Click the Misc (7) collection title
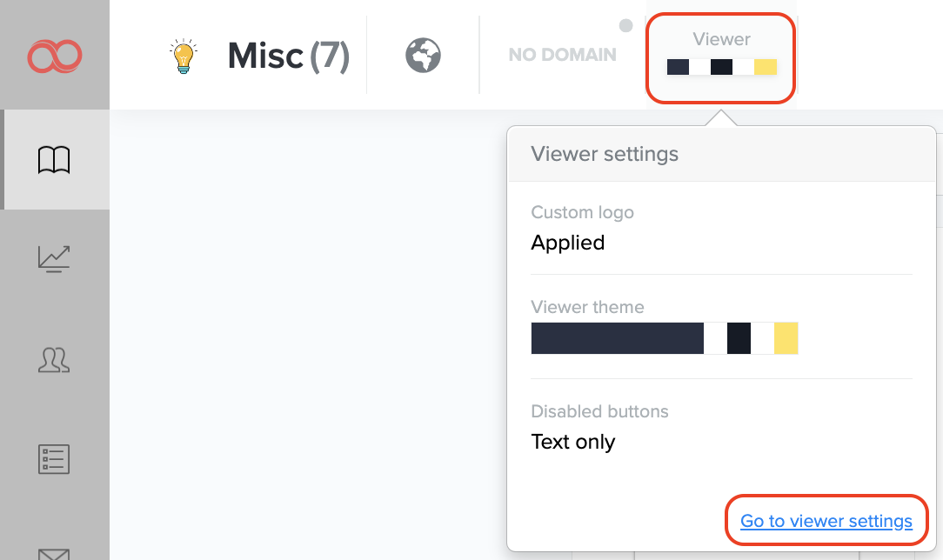 pyautogui.click(x=288, y=56)
